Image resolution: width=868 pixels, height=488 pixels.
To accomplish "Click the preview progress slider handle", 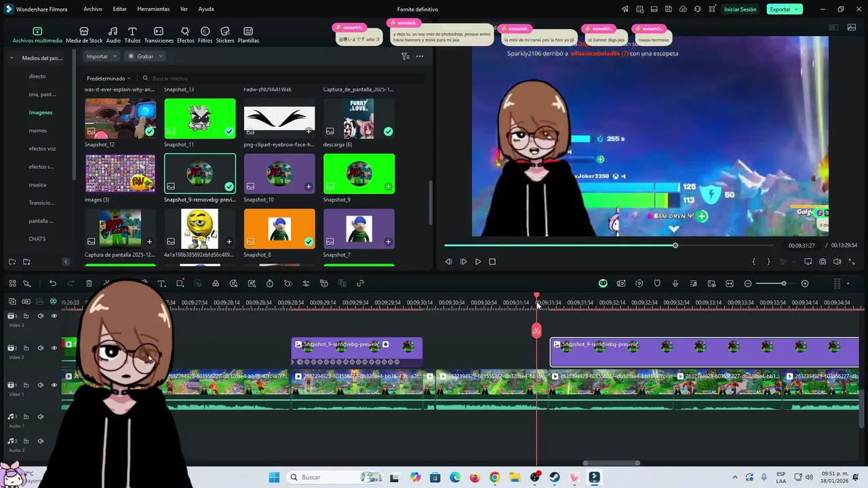I will (675, 245).
